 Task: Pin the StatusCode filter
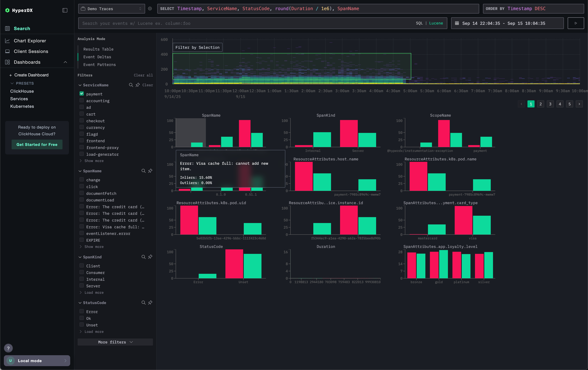(150, 302)
